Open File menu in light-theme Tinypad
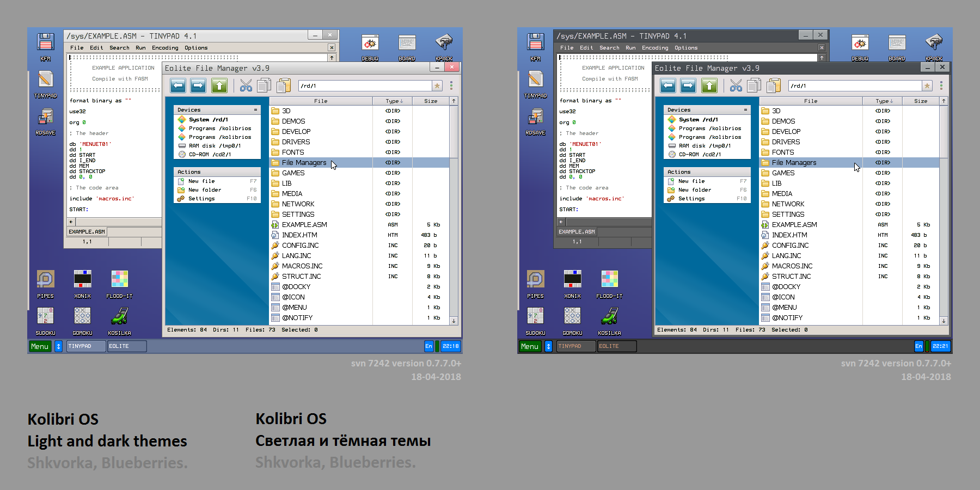Screen dimensions: 980x490 pos(77,48)
